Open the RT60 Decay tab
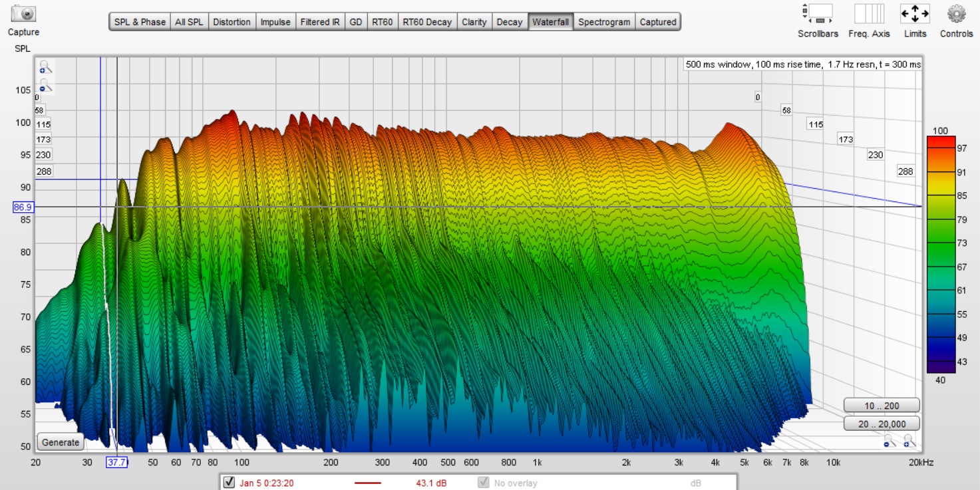The image size is (980, 490). (x=427, y=22)
